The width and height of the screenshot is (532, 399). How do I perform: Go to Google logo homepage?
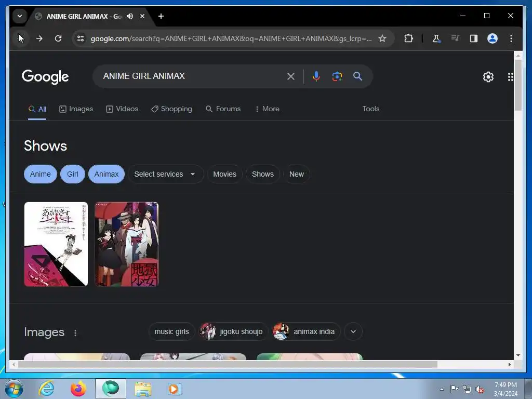pyautogui.click(x=45, y=77)
